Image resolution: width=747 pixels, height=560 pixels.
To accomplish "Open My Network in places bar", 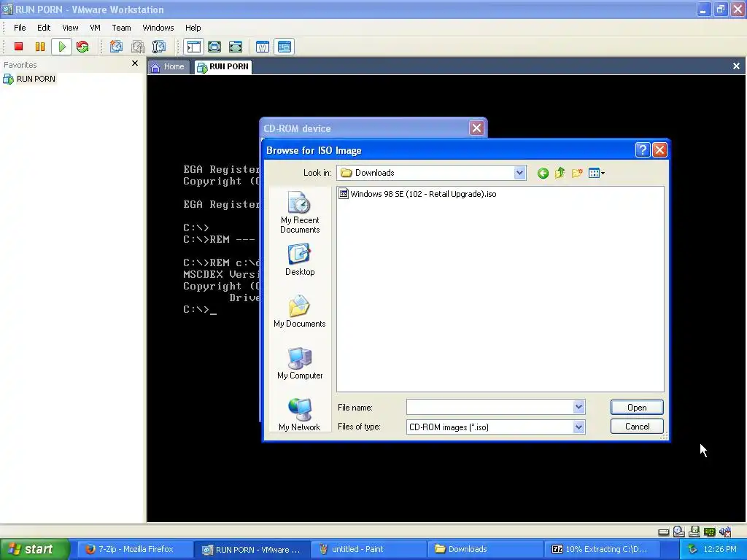I will [x=300, y=414].
